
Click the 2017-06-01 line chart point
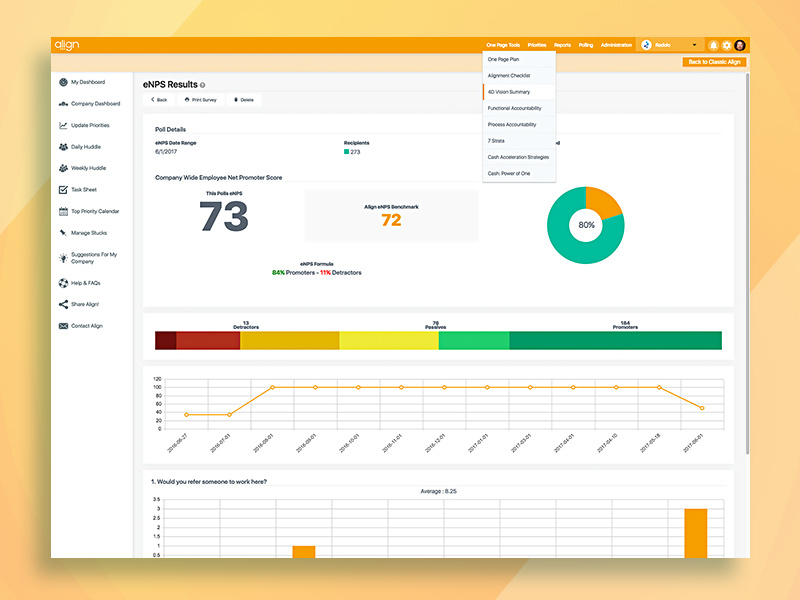[x=702, y=408]
